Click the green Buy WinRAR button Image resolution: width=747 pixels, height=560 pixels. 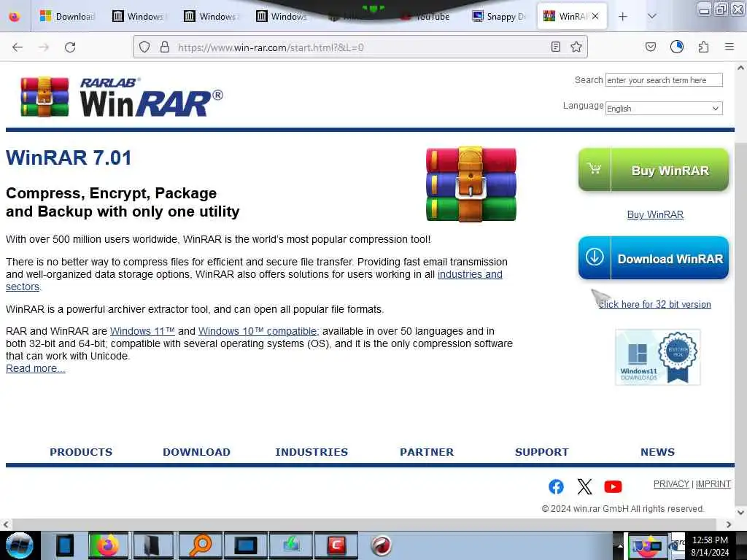click(653, 170)
